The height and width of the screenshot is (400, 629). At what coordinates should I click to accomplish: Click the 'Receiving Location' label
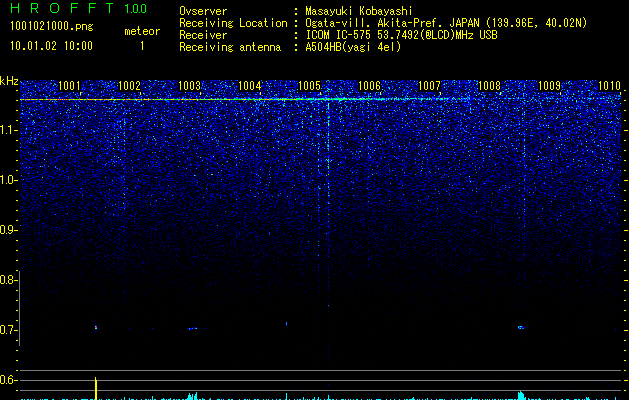click(x=233, y=23)
